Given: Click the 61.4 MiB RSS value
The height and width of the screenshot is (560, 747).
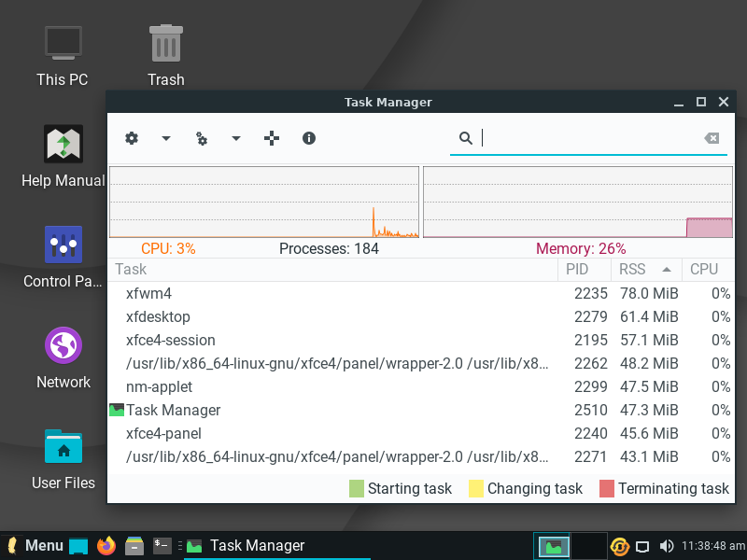Looking at the screenshot, I should point(649,316).
